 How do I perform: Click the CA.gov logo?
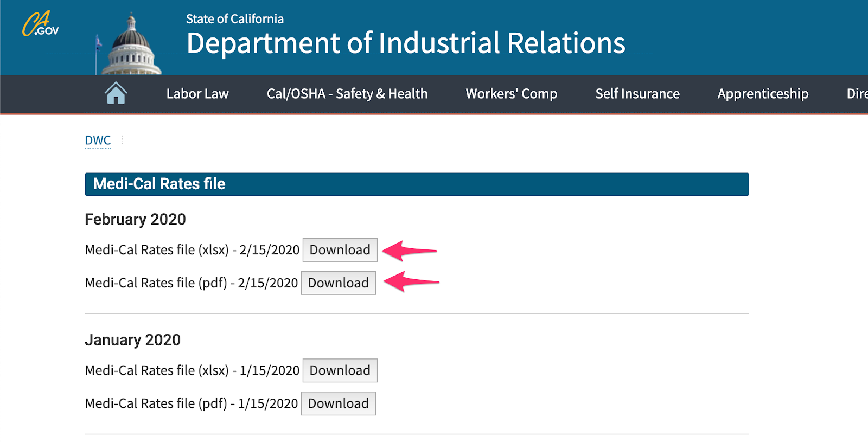click(41, 23)
